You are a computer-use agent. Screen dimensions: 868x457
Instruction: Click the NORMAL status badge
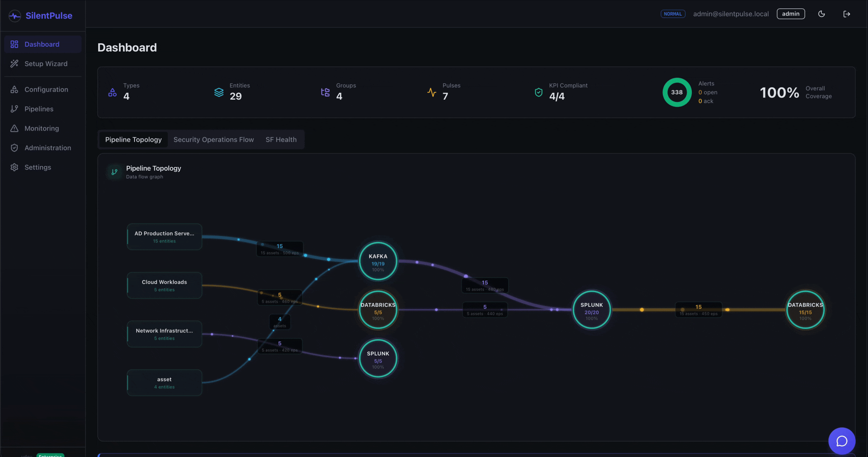pyautogui.click(x=673, y=14)
